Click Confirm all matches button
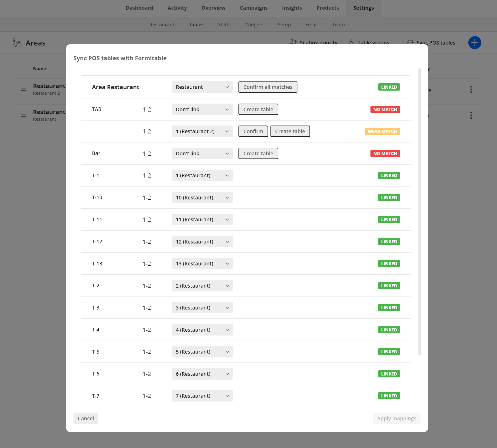 point(268,87)
